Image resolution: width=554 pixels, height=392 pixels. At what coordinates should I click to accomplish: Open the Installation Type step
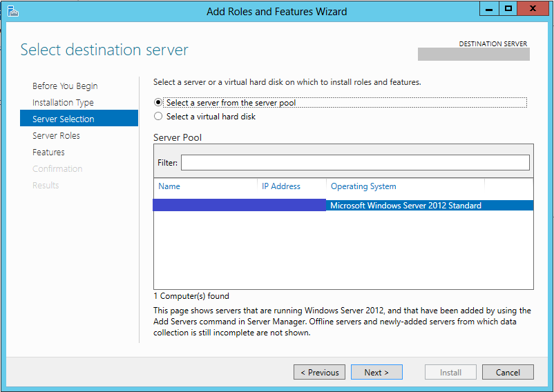(x=63, y=102)
